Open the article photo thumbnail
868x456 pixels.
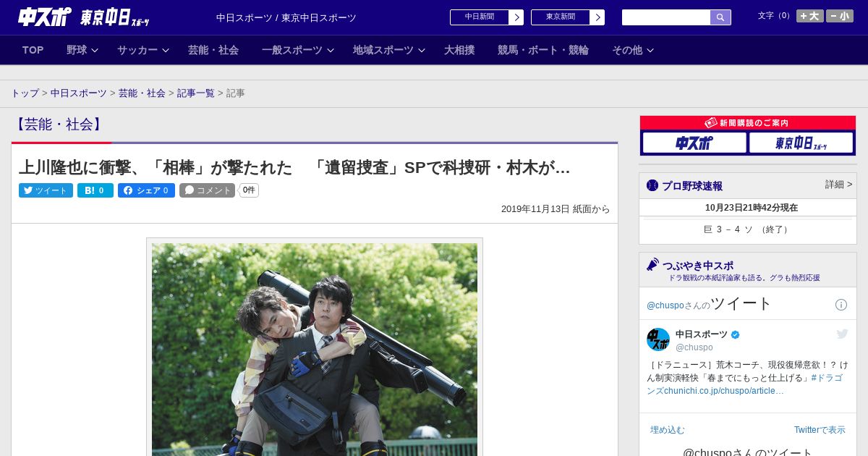[x=315, y=349]
